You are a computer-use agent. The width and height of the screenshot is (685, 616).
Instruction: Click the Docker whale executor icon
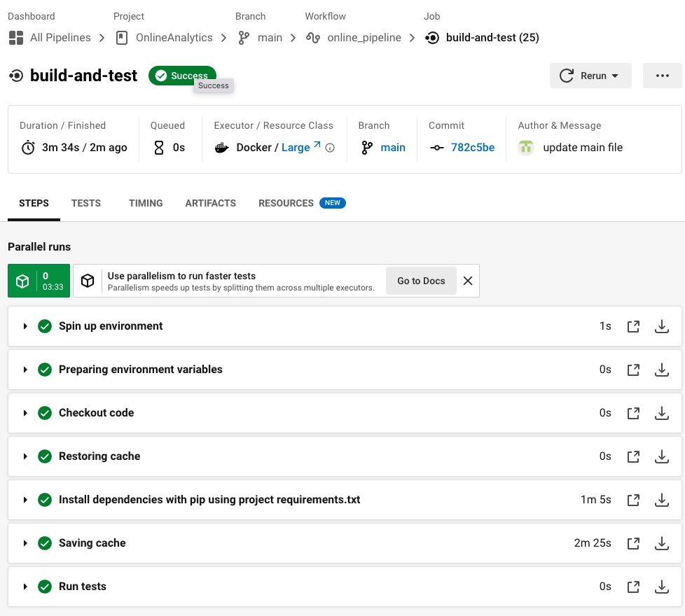pos(222,148)
